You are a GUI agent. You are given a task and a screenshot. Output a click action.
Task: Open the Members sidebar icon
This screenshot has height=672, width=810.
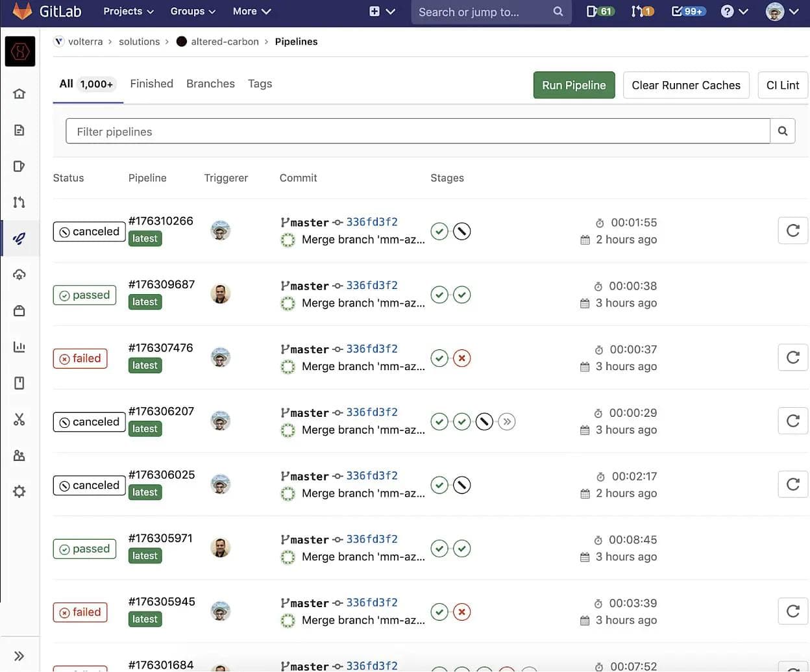[20, 455]
